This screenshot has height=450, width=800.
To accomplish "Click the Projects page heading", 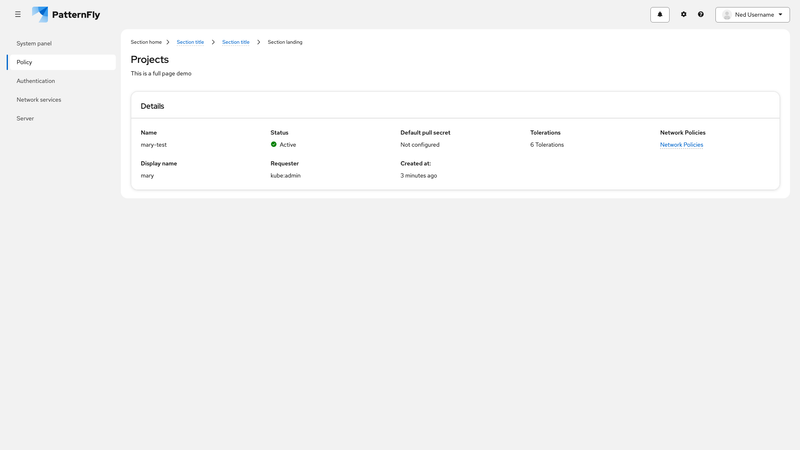I will click(150, 59).
